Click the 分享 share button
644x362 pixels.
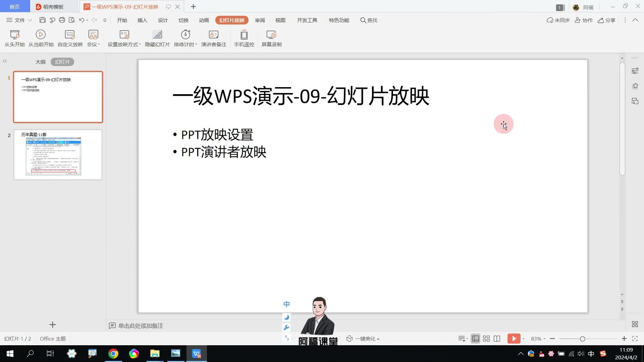tap(606, 20)
